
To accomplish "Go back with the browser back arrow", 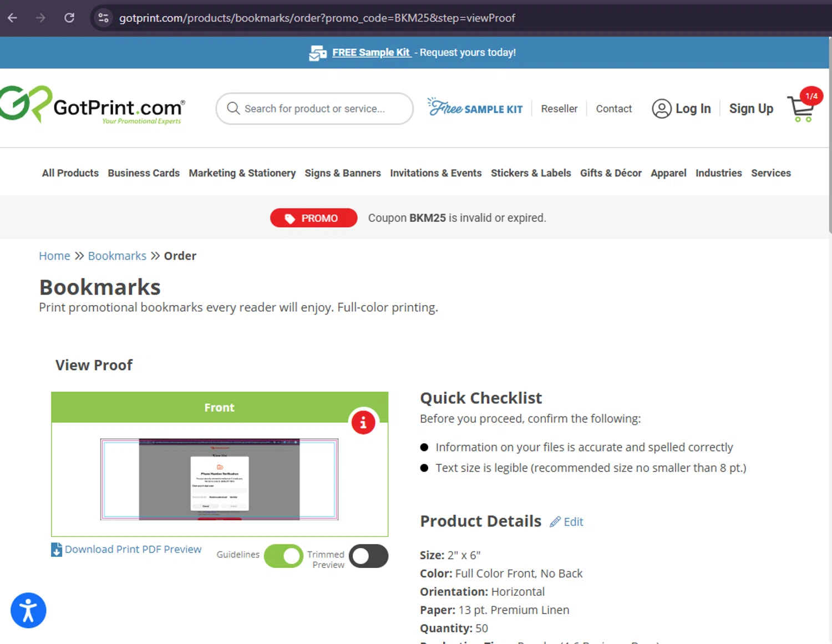I will coord(13,18).
